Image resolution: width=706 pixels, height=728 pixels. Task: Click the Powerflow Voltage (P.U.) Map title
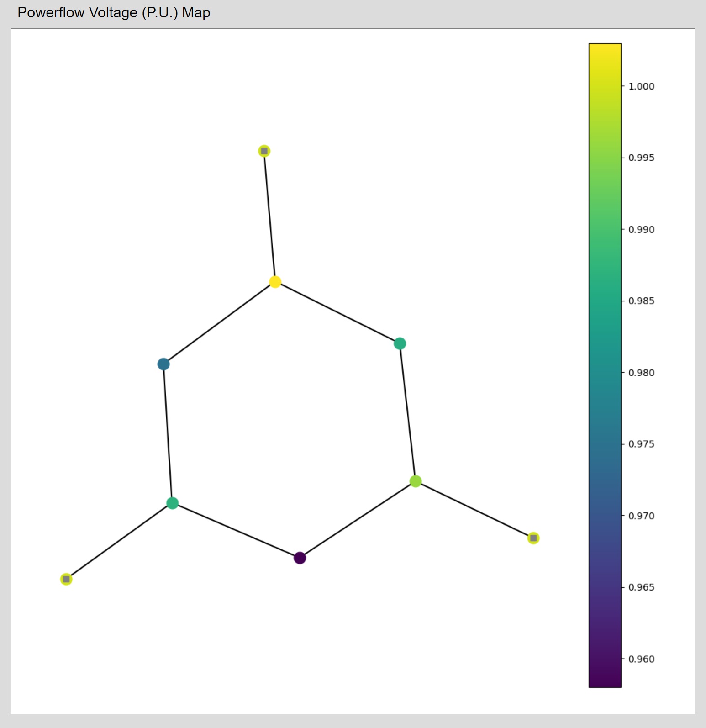pyautogui.click(x=114, y=12)
